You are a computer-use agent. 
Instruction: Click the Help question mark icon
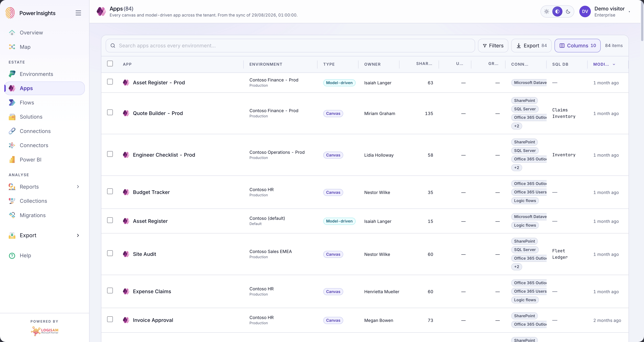(12, 256)
